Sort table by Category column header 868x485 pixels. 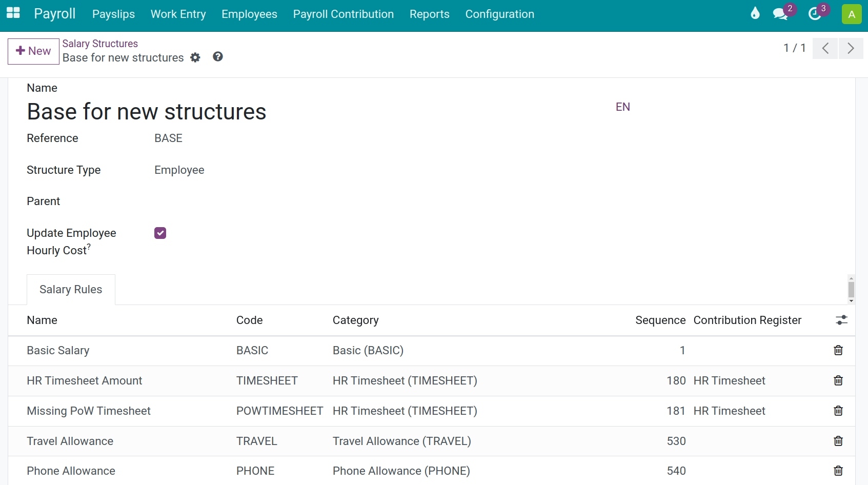356,320
